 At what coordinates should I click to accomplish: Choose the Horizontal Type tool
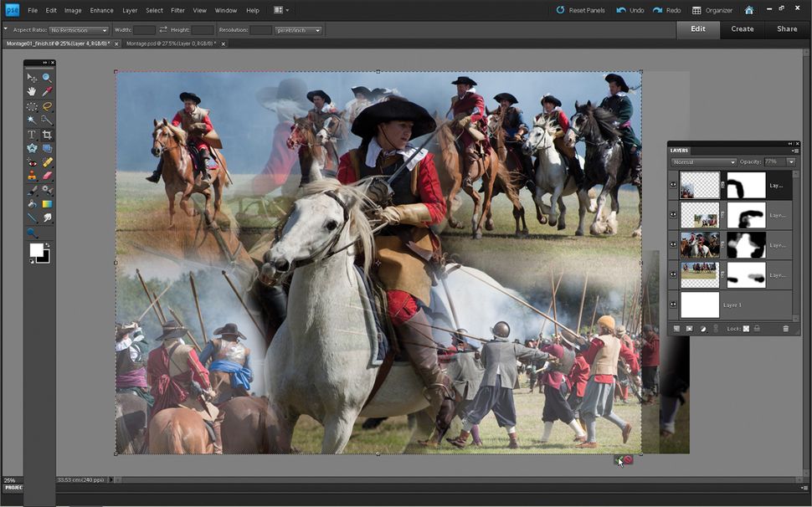click(32, 135)
